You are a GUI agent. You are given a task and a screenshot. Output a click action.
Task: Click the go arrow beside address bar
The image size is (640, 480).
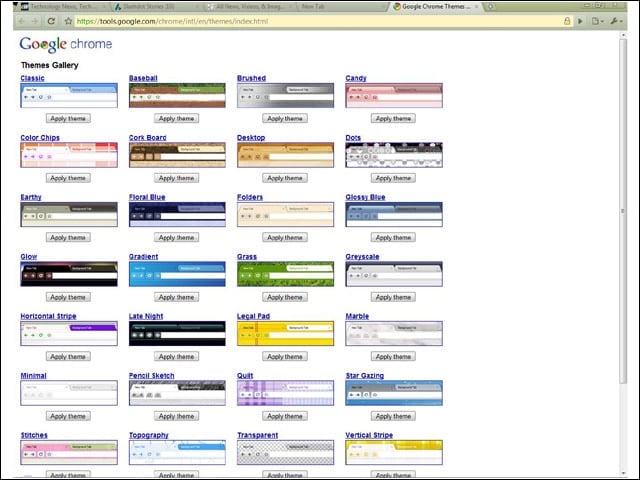[580, 21]
